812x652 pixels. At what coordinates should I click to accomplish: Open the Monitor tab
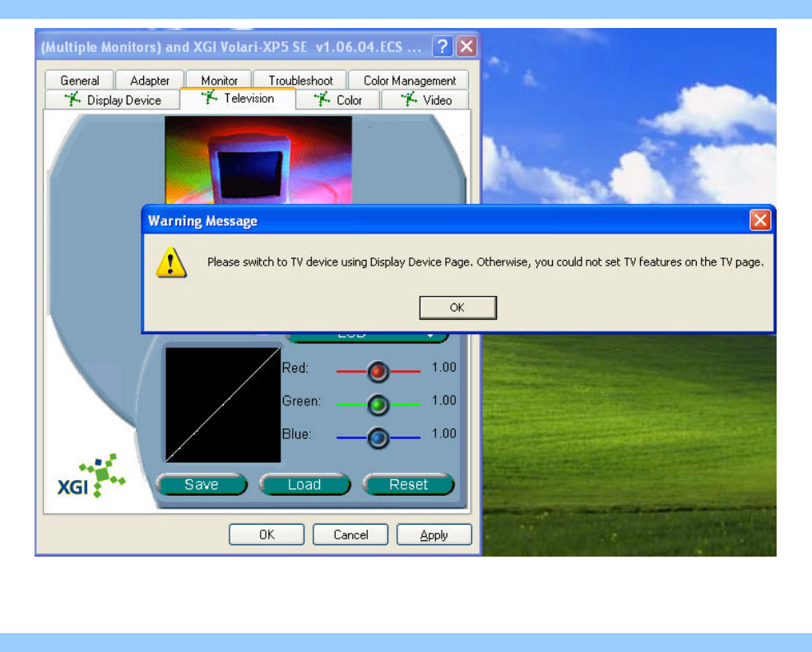(219, 81)
